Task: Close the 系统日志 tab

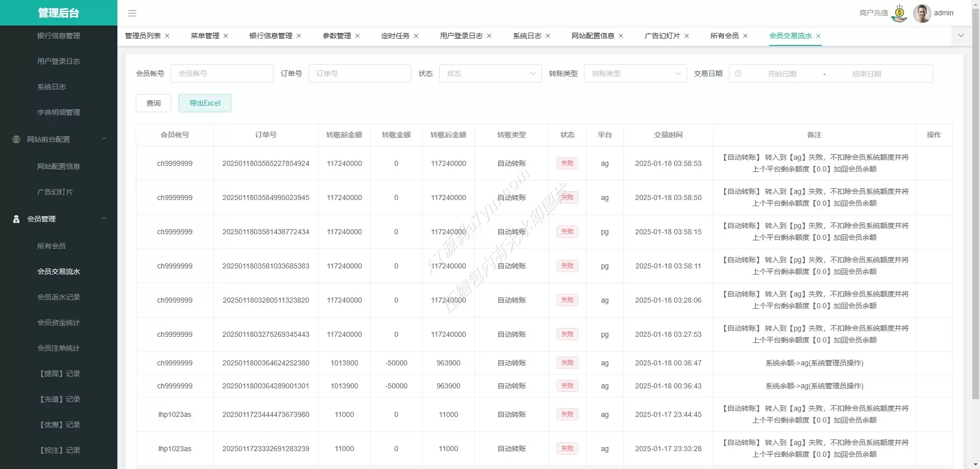Action: (548, 36)
